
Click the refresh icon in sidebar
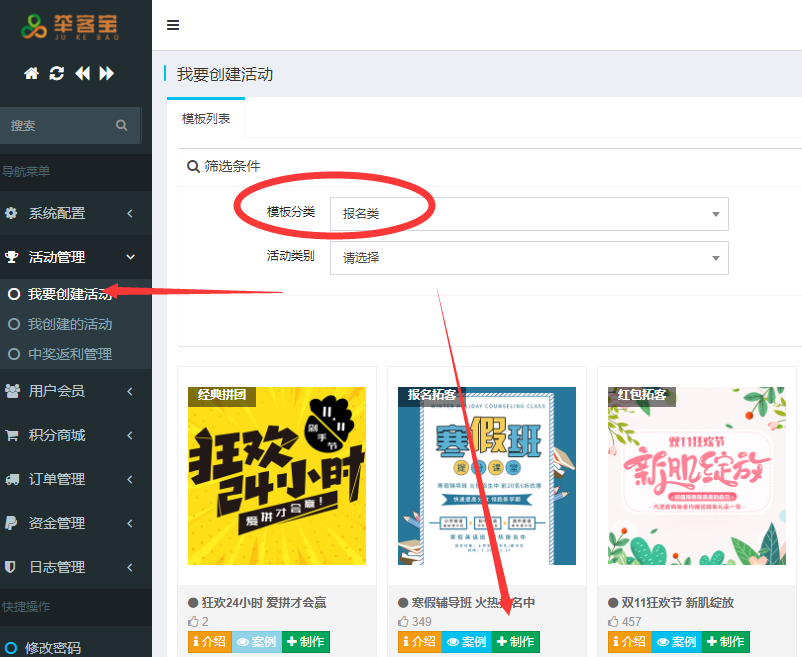(x=57, y=74)
